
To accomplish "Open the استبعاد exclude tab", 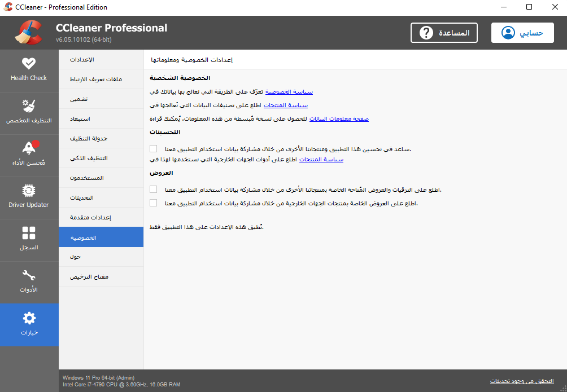I will click(101, 118).
